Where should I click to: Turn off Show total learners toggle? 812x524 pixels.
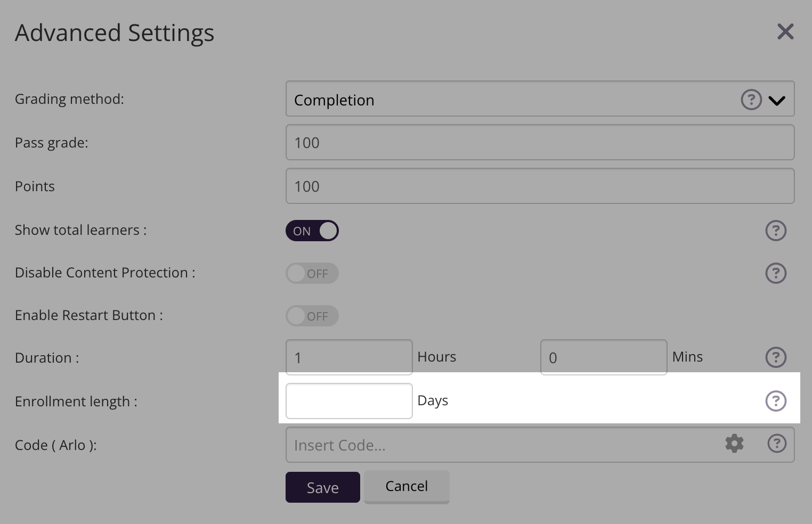point(312,231)
